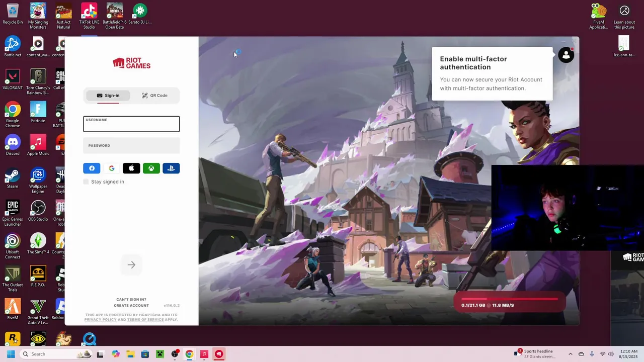The height and width of the screenshot is (362, 644).
Task: Select Battle.net desktop icon
Action: (x=13, y=47)
